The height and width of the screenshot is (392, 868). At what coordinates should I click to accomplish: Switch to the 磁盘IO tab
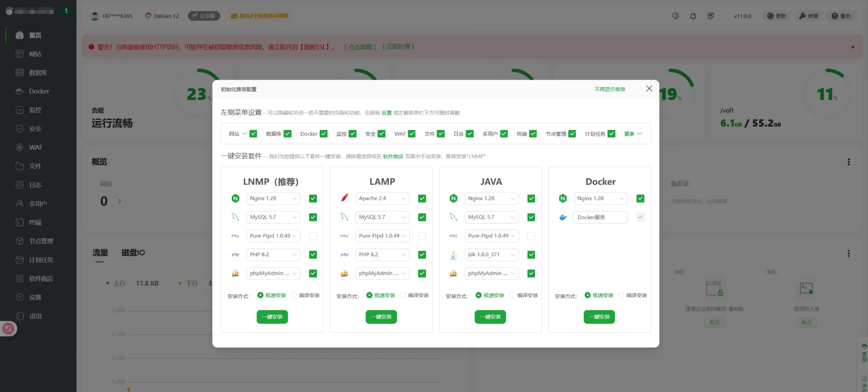point(133,253)
